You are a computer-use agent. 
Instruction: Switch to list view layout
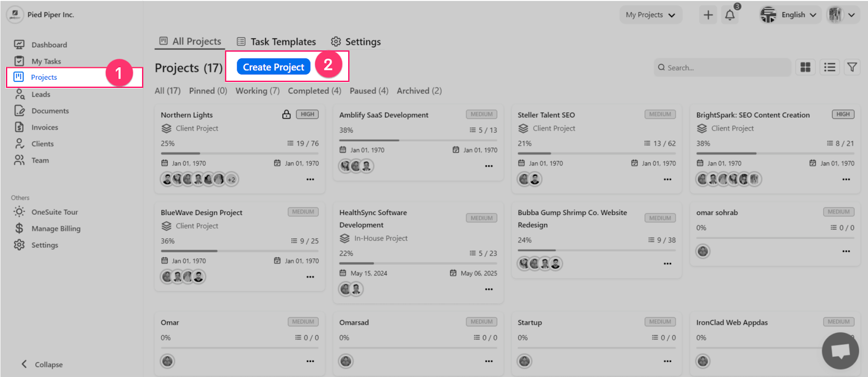pyautogui.click(x=829, y=67)
